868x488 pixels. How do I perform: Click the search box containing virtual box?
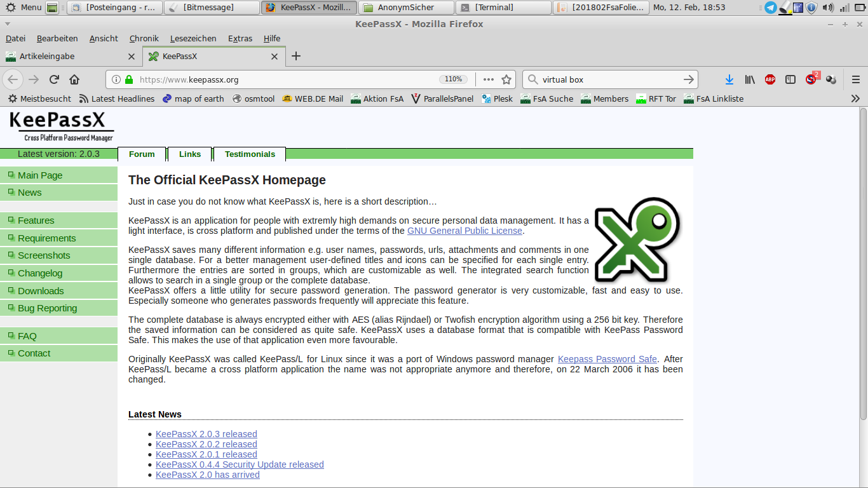[609, 79]
